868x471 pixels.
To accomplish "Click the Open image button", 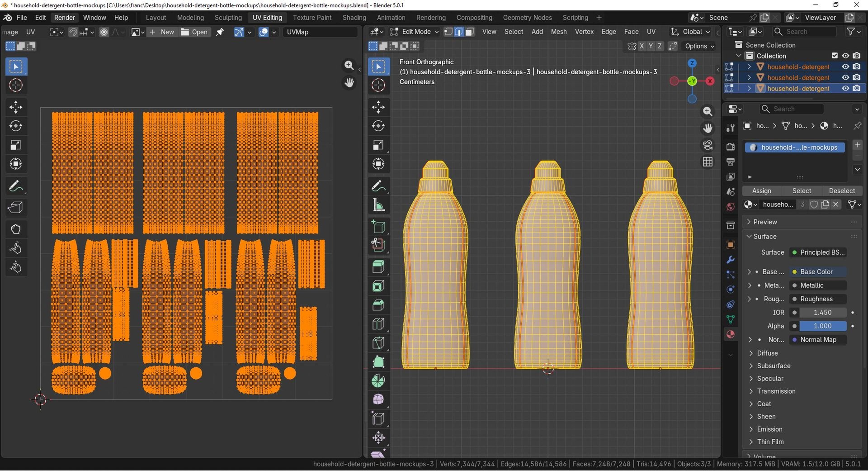I will 194,32.
